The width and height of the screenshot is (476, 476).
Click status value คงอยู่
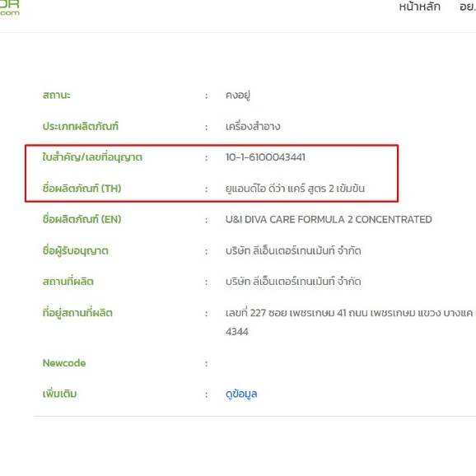point(238,96)
